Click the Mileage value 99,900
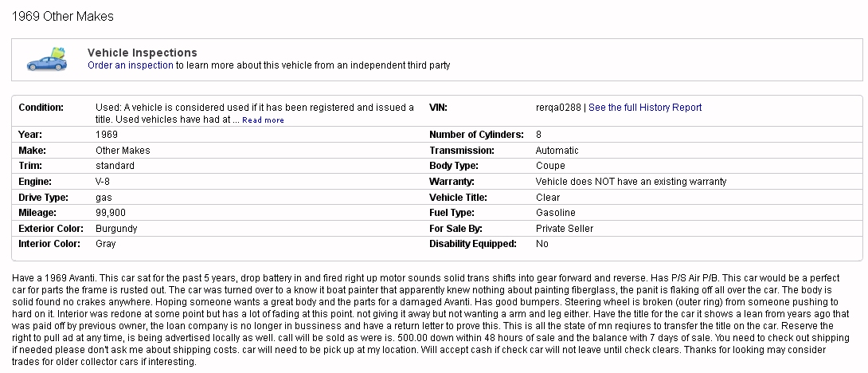868x373 pixels. click(x=111, y=213)
